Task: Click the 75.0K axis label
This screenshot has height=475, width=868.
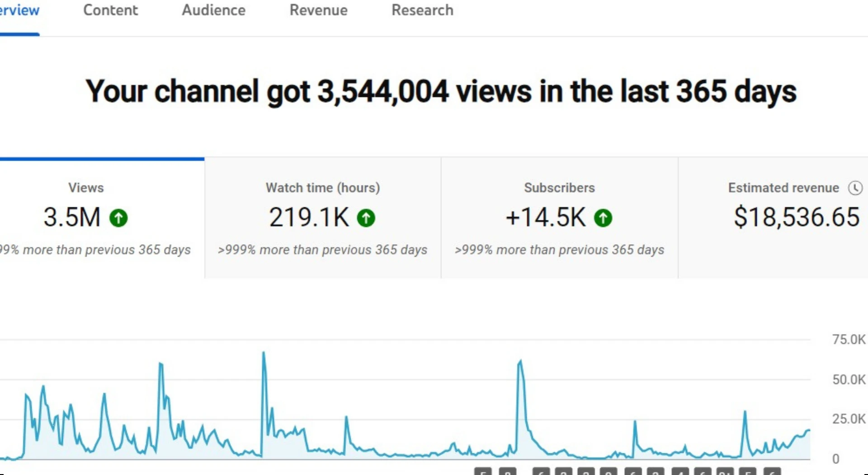Action: [x=849, y=339]
